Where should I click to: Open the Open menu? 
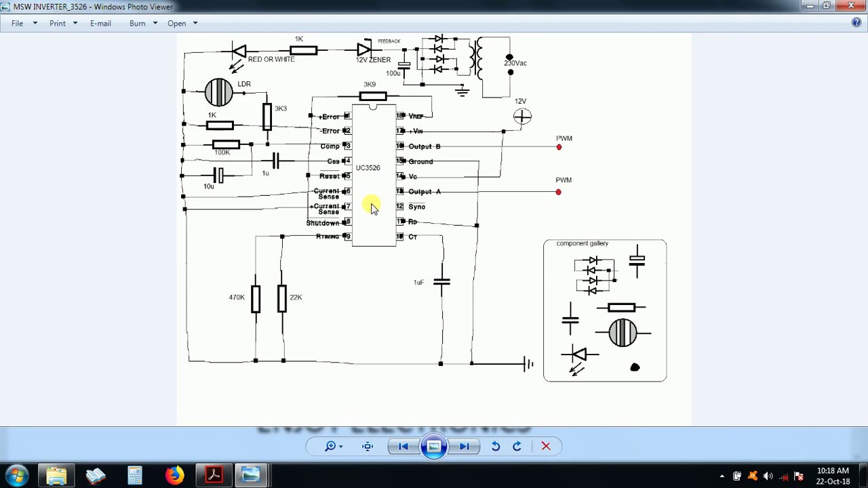click(176, 23)
